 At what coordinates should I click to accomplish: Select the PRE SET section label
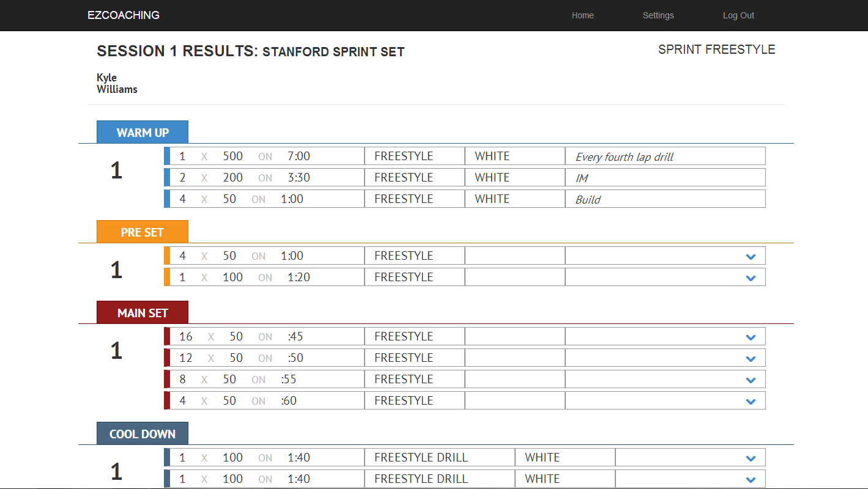(143, 232)
